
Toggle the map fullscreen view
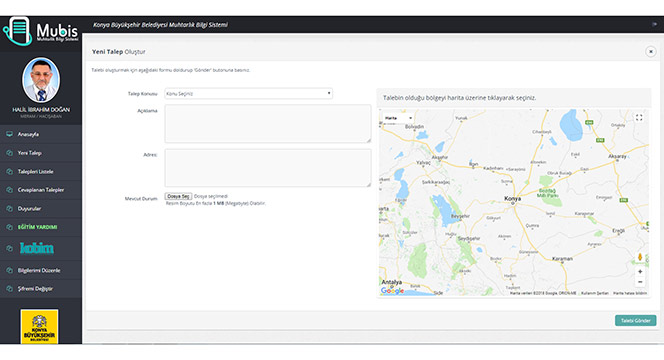pyautogui.click(x=639, y=118)
